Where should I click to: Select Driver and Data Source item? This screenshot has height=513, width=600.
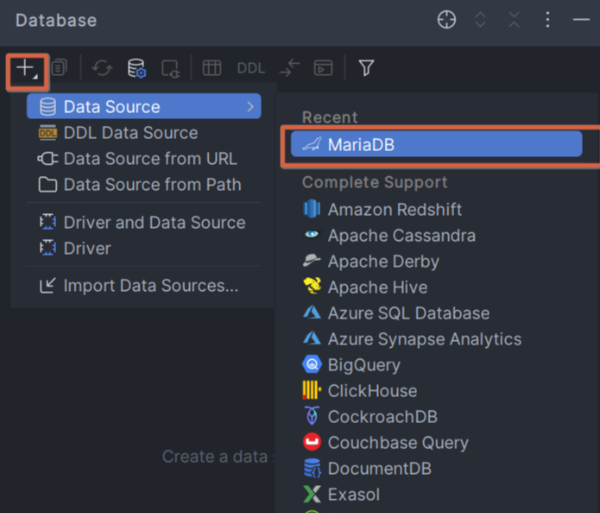(144, 222)
